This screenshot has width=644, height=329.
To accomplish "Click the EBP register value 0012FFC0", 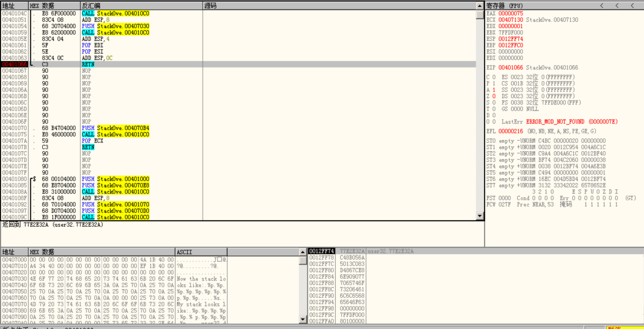I will point(511,45).
